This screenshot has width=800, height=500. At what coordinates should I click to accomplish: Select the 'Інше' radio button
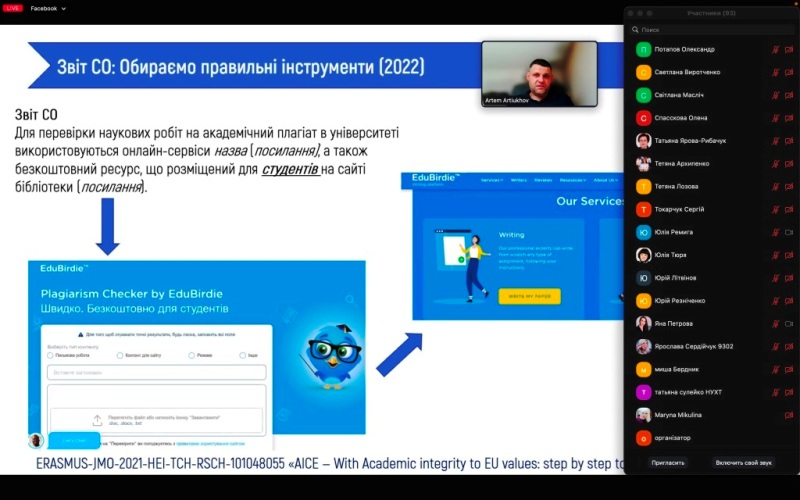tap(242, 355)
